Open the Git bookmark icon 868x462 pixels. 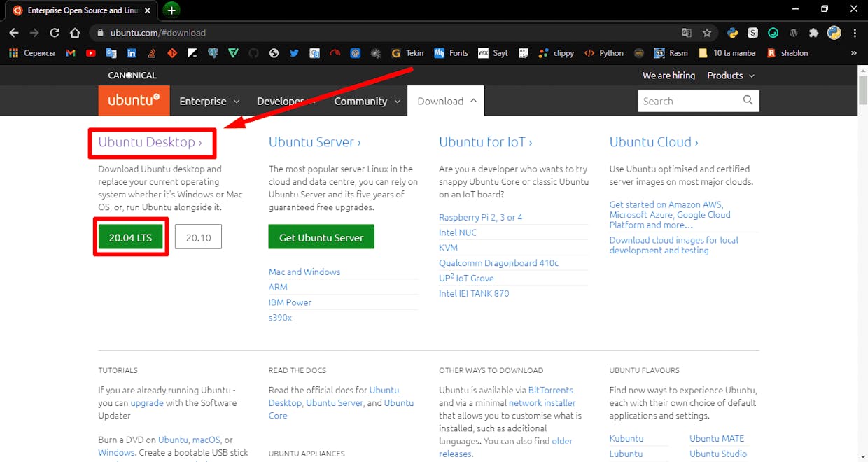click(x=172, y=52)
